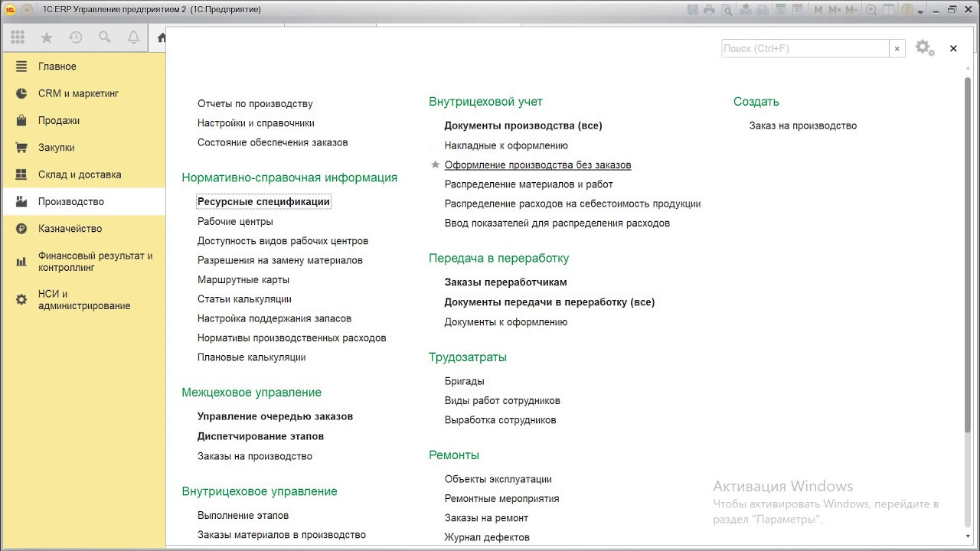Open Плановые калькуляции
This screenshot has height=551, width=980.
click(251, 357)
